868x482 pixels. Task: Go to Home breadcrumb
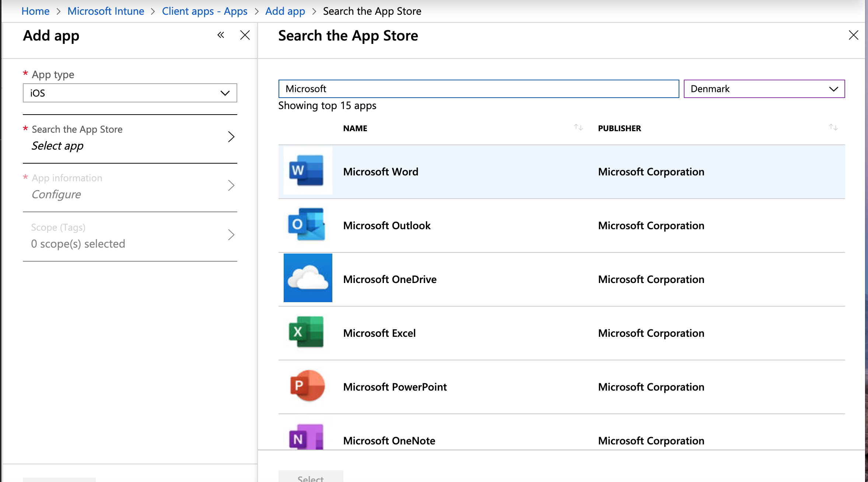point(35,11)
